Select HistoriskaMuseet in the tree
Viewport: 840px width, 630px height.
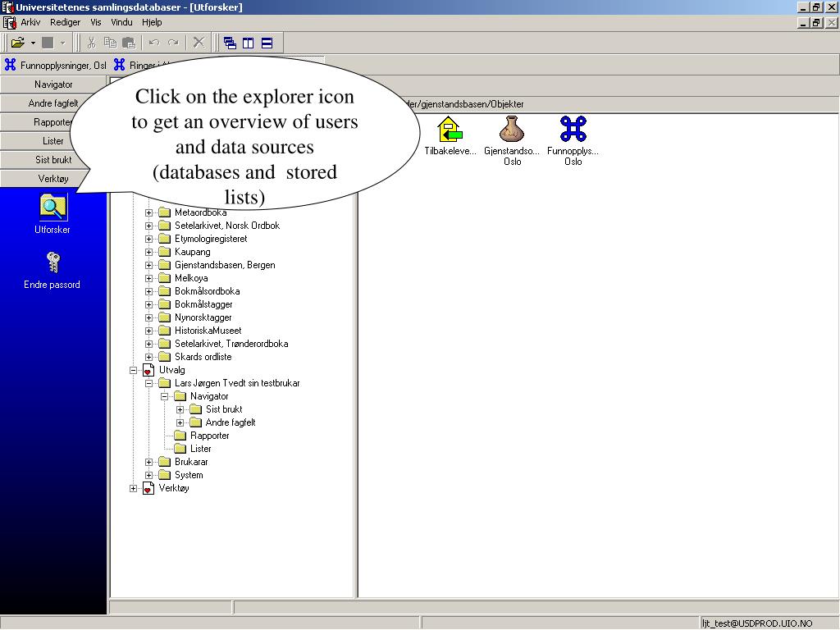coord(208,331)
